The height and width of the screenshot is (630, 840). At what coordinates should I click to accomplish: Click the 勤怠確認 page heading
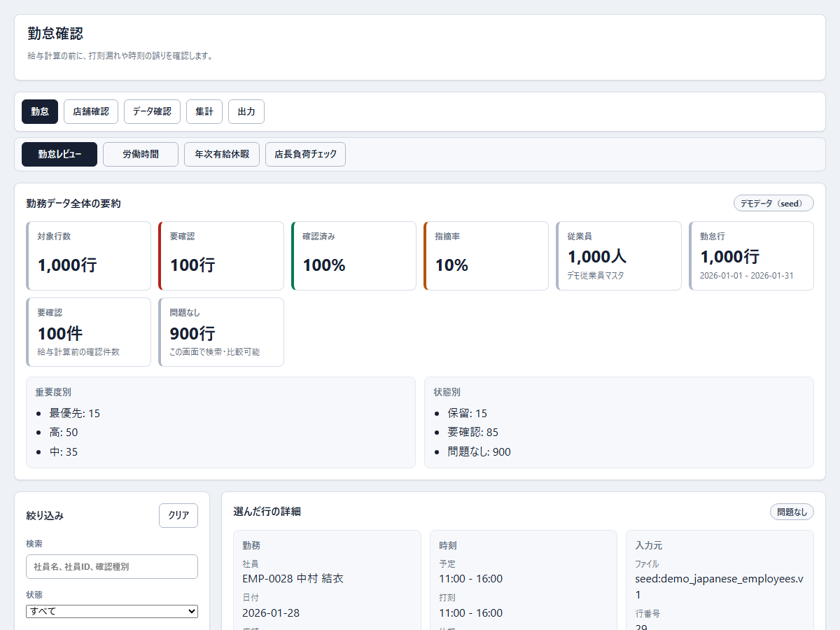click(56, 34)
